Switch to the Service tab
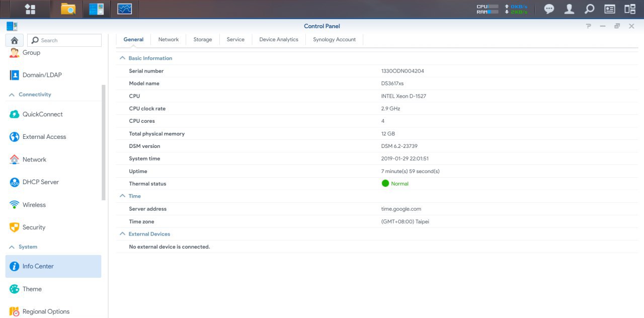Screen dimensions: 644x318 (x=235, y=40)
